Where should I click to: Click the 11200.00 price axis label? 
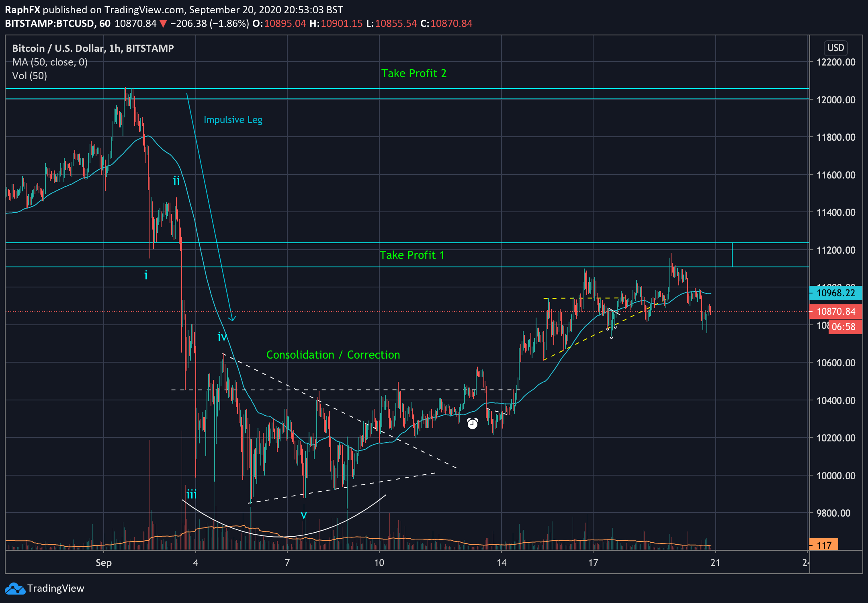(836, 250)
